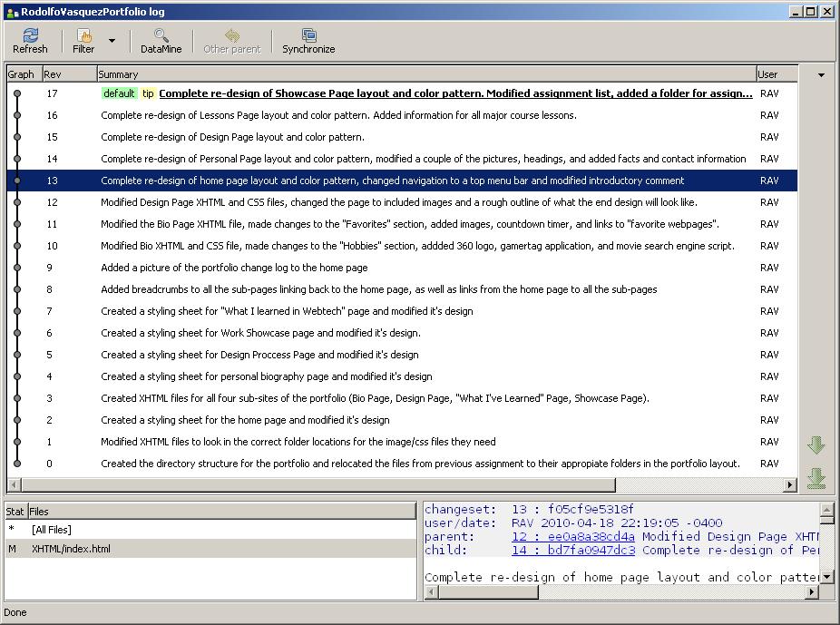The image size is (840, 625).
Task: Sort by the Rev column header
Action: click(x=70, y=73)
